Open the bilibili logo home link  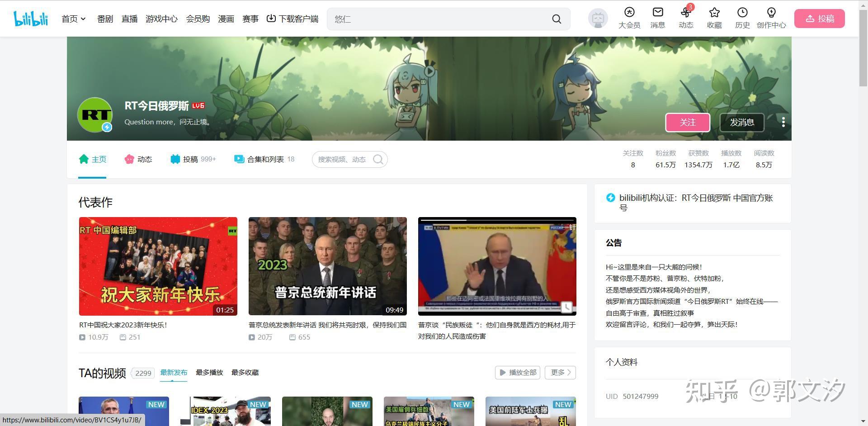[31, 19]
